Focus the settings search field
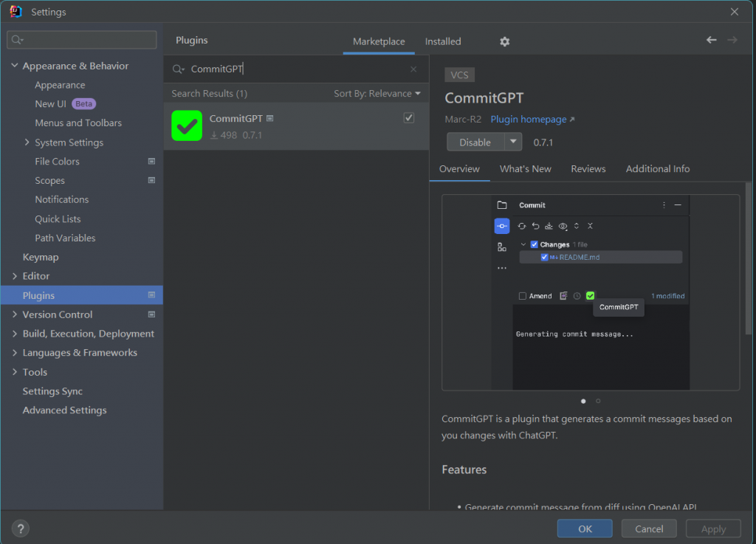The height and width of the screenshot is (544, 756). point(82,40)
